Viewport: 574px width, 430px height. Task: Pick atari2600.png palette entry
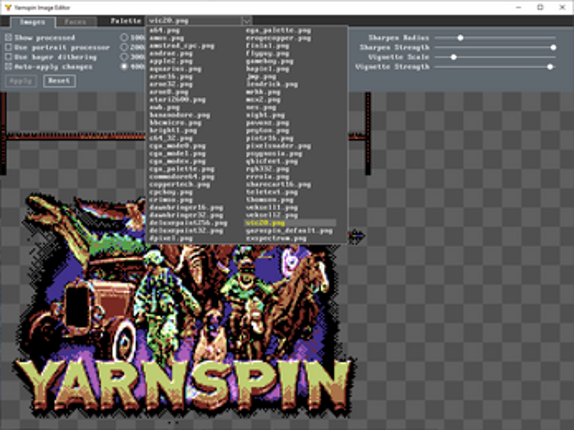point(177,100)
